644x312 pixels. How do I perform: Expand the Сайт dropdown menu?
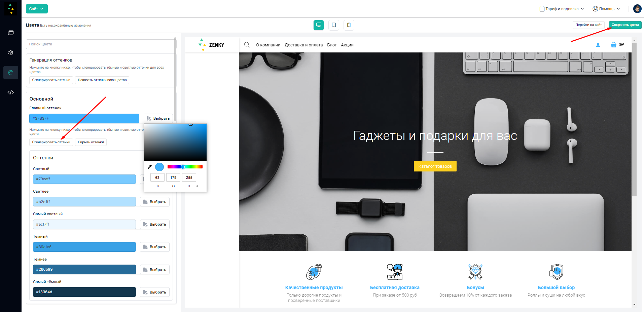[37, 9]
